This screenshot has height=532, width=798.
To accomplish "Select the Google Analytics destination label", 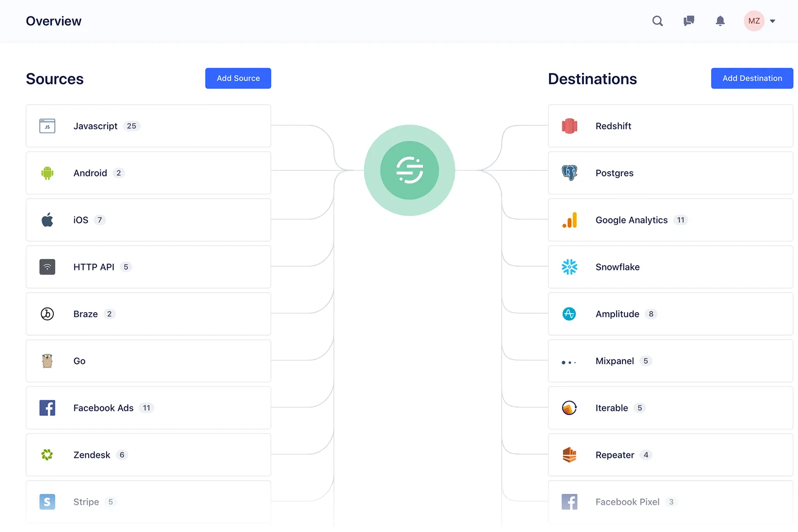I will pyautogui.click(x=631, y=220).
